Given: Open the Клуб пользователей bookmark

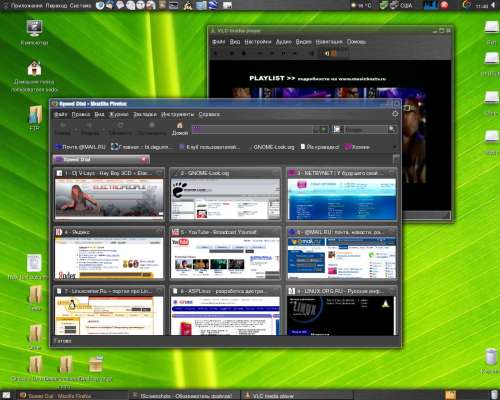Looking at the screenshot, I should [209, 147].
